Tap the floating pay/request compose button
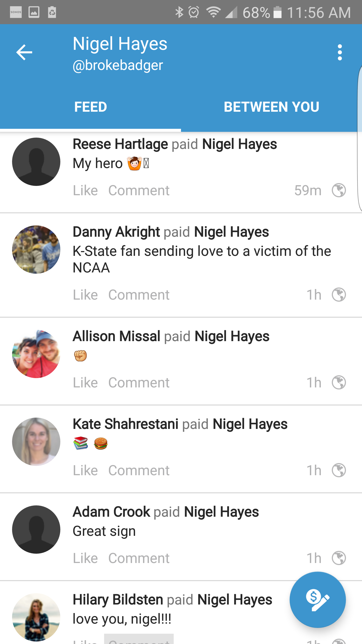This screenshot has height=644, width=362. click(x=318, y=599)
